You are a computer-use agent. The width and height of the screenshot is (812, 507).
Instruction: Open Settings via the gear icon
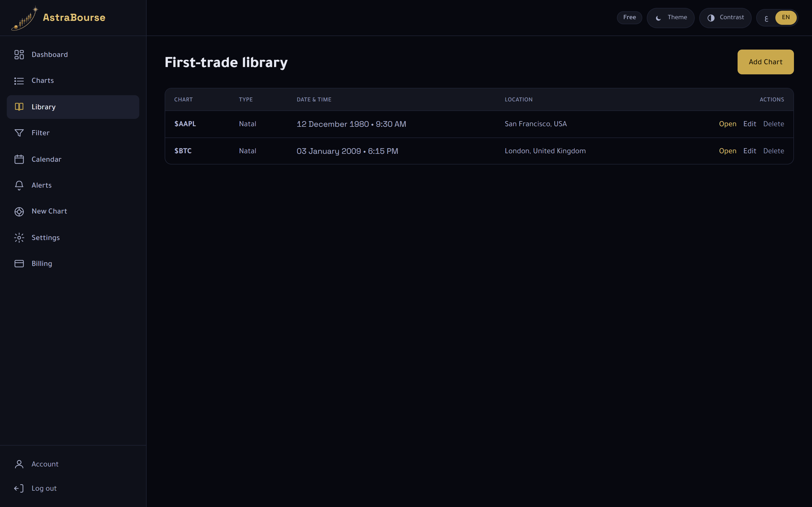[19, 238]
